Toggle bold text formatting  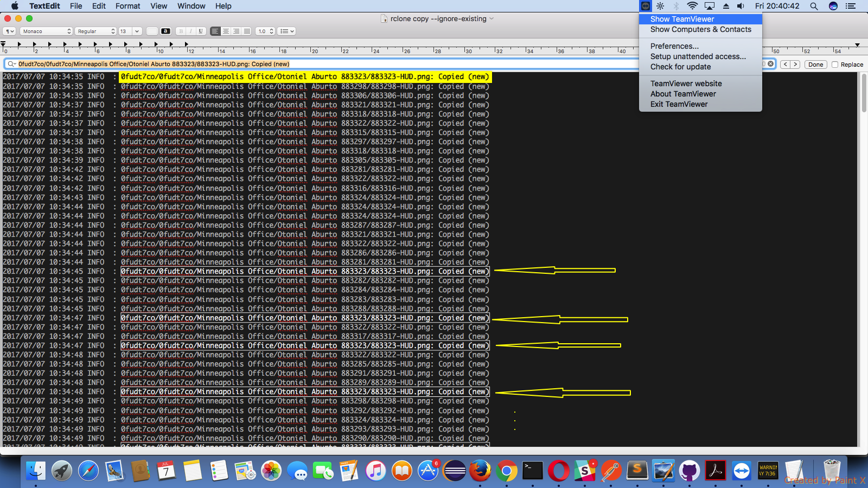coord(181,31)
